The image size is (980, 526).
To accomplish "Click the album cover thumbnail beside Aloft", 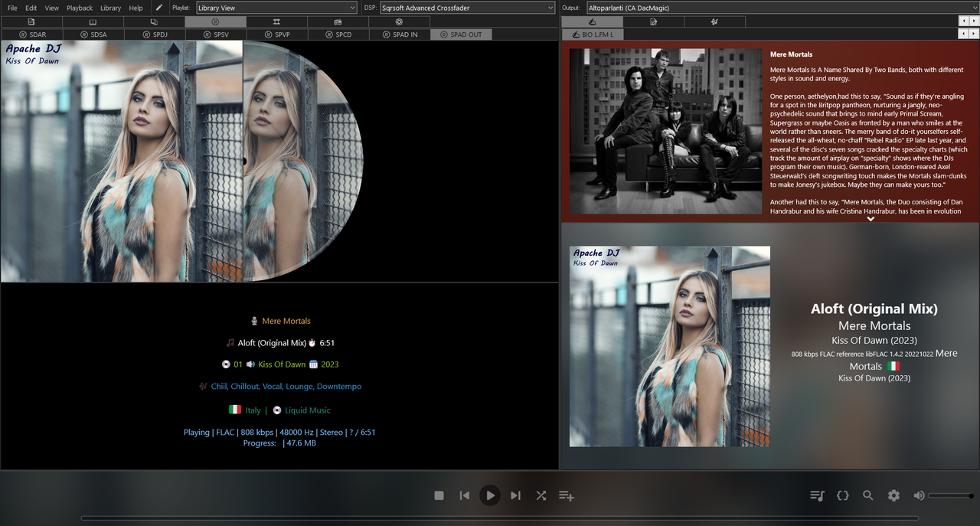I will coord(670,346).
